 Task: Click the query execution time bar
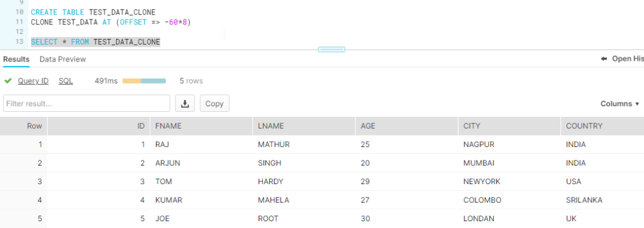pos(144,81)
